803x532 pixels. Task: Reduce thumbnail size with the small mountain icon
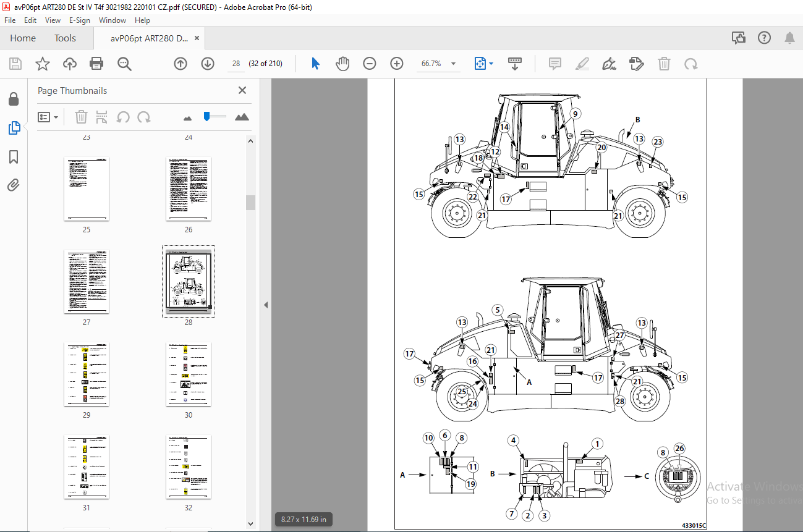(x=188, y=117)
